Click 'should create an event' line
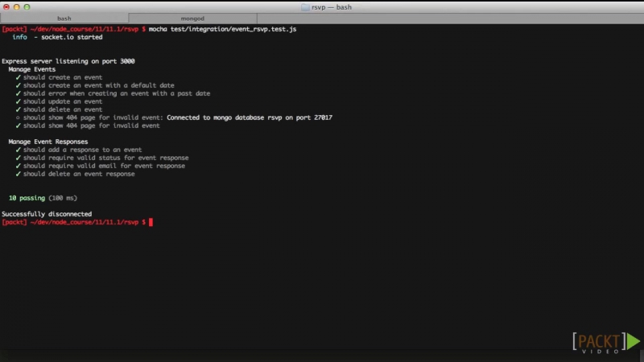The height and width of the screenshot is (362, 644). pyautogui.click(x=63, y=77)
